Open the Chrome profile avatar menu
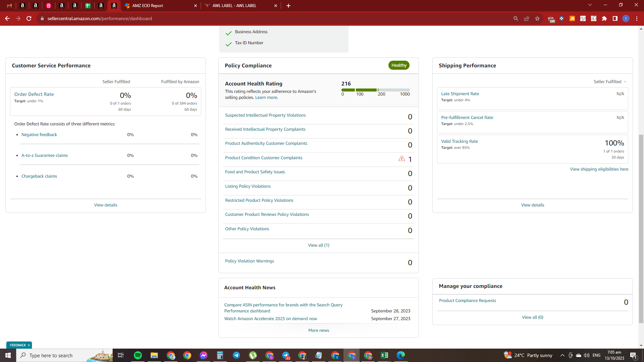Viewport: 644px width, 362px height. click(626, 18)
